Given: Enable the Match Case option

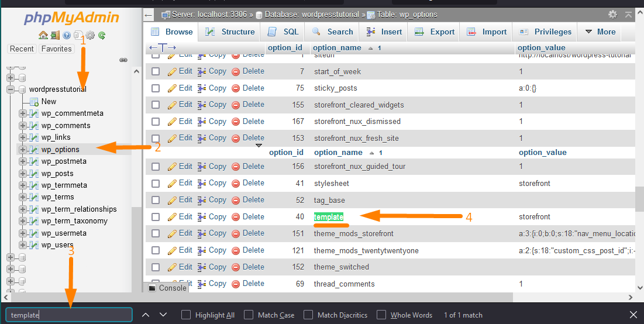Looking at the screenshot, I should pos(249,315).
